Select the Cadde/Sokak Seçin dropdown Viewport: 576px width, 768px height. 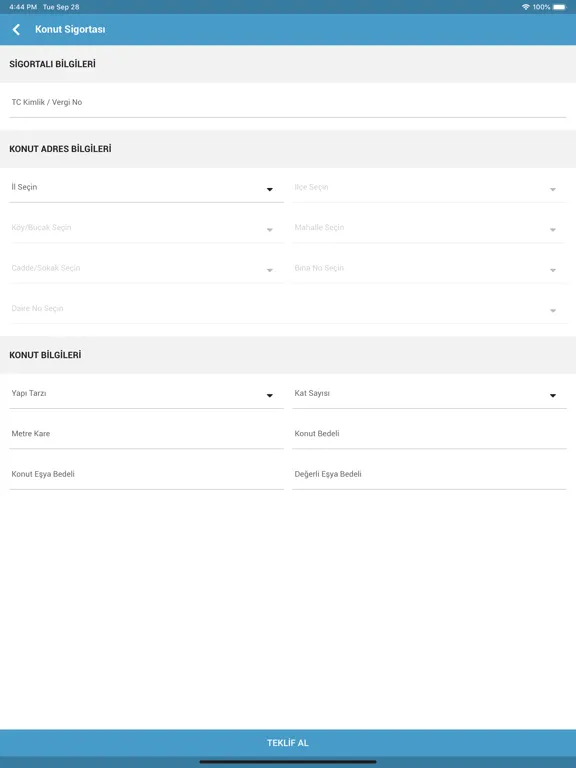click(x=146, y=269)
